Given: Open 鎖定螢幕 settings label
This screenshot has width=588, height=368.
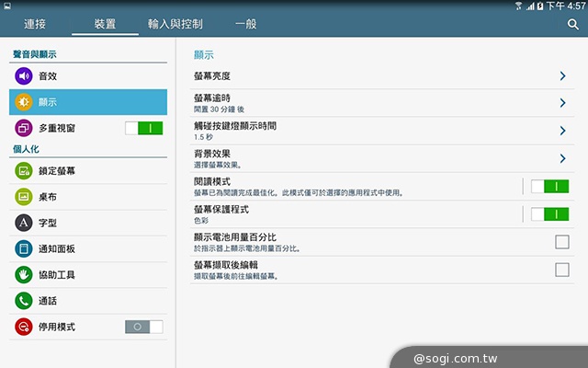Looking at the screenshot, I should [57, 171].
